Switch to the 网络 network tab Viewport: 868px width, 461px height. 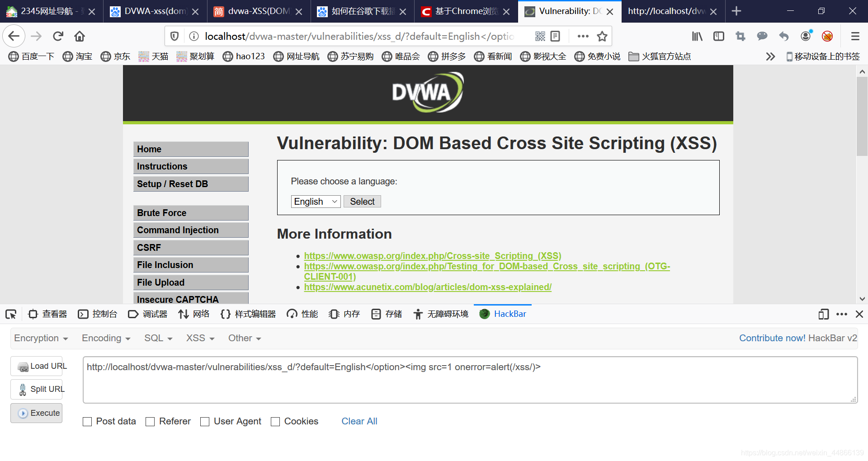point(194,314)
